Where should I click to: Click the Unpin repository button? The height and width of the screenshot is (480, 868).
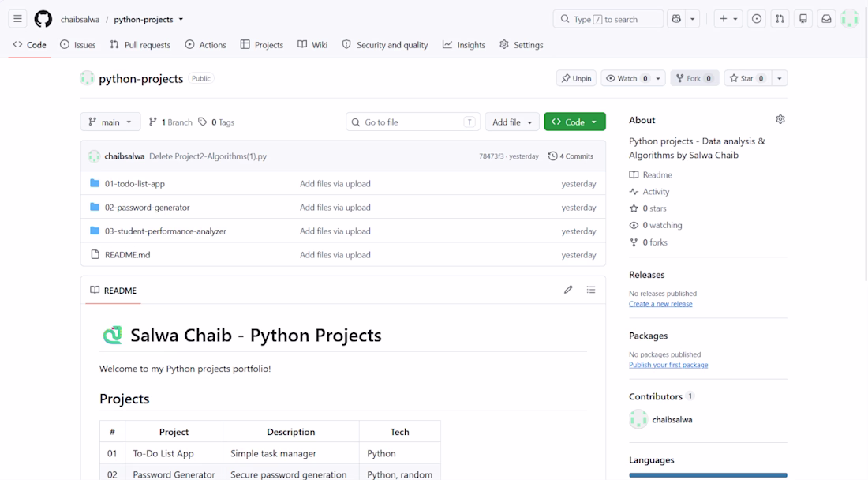coord(576,78)
